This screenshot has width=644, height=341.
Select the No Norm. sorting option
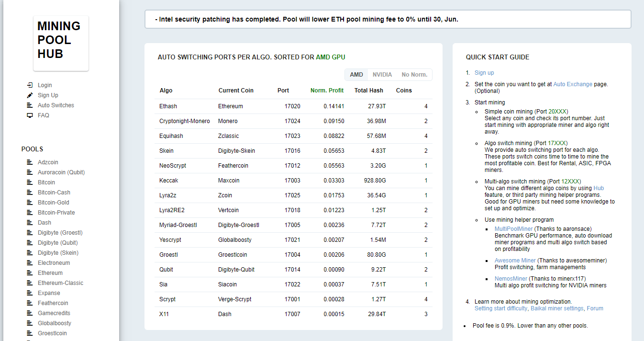[x=414, y=75]
